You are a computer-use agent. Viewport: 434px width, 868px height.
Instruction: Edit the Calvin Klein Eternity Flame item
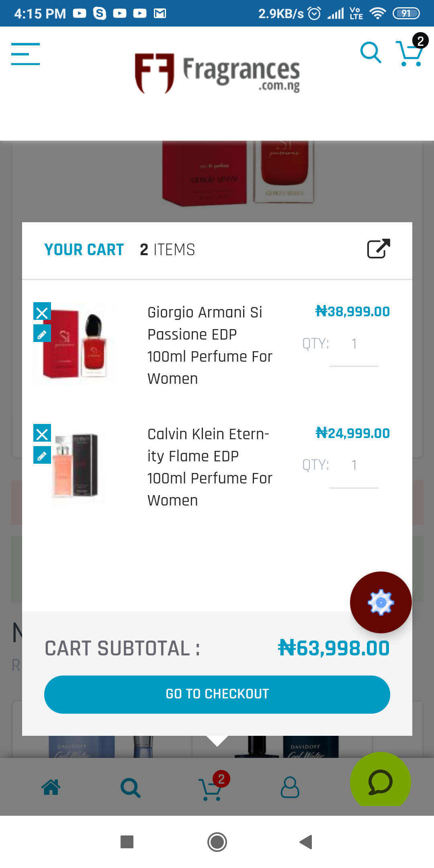42,456
